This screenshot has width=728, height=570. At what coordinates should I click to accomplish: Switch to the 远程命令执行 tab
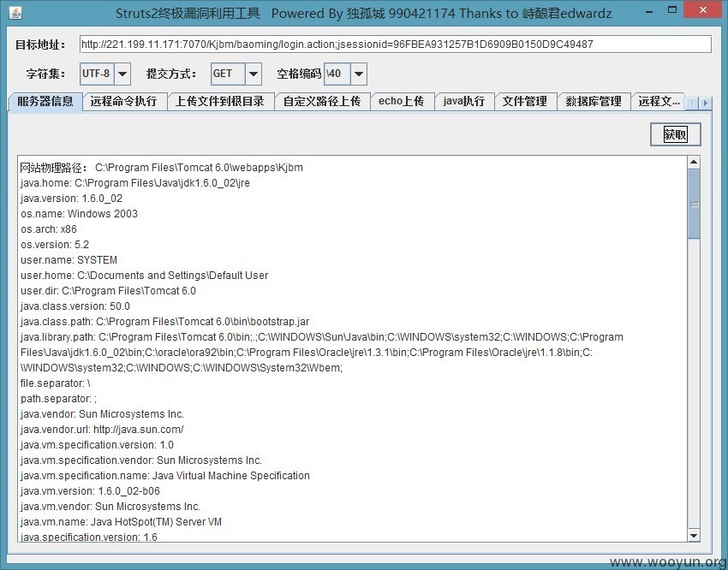(x=124, y=101)
